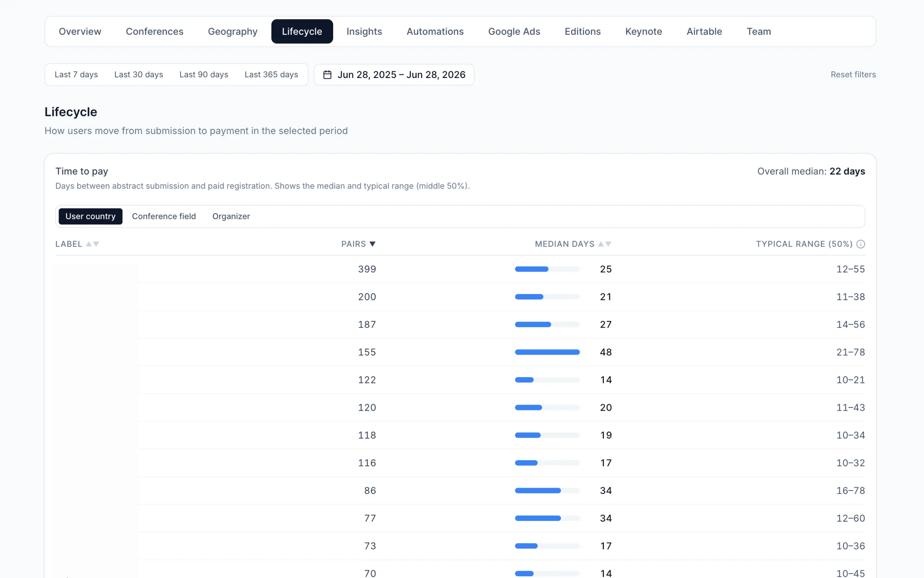Go to the Geography tab
924x578 pixels.
point(232,31)
